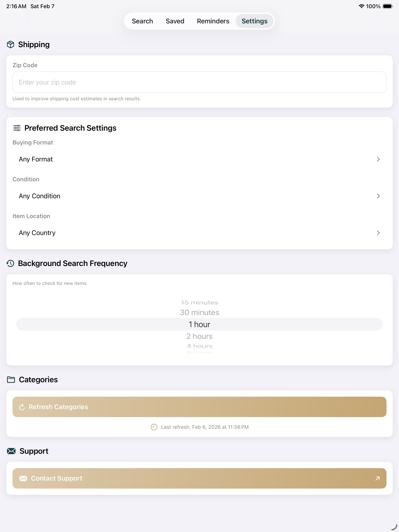Tap the Contact Support button

[199, 478]
